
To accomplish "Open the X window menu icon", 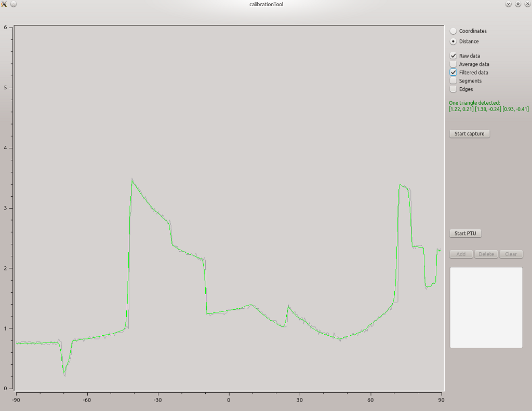I will (4, 4).
